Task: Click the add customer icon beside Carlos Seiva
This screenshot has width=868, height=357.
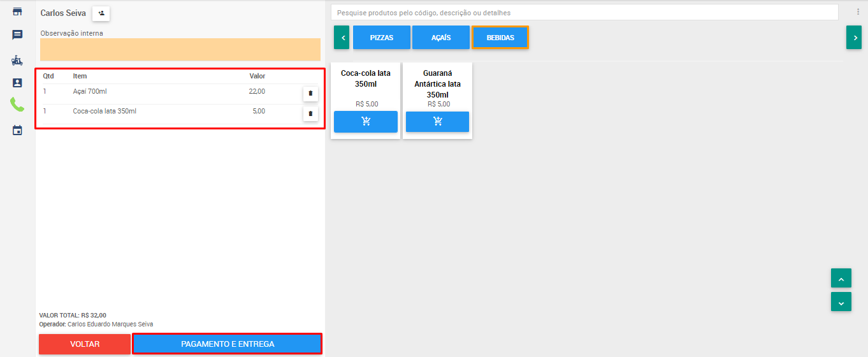Action: pyautogui.click(x=101, y=13)
